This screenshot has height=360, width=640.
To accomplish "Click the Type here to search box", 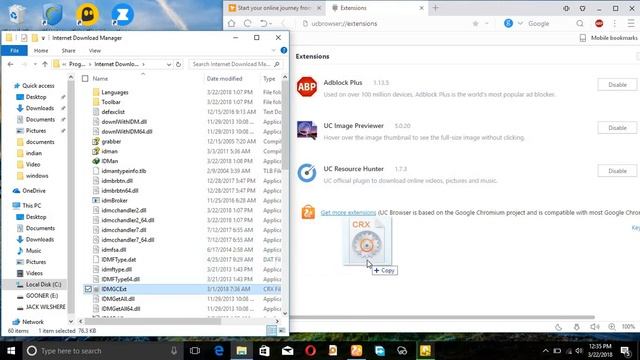I will click(102, 351).
